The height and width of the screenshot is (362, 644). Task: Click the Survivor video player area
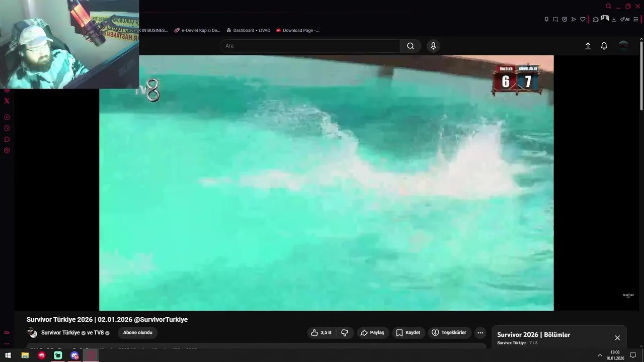click(x=326, y=183)
